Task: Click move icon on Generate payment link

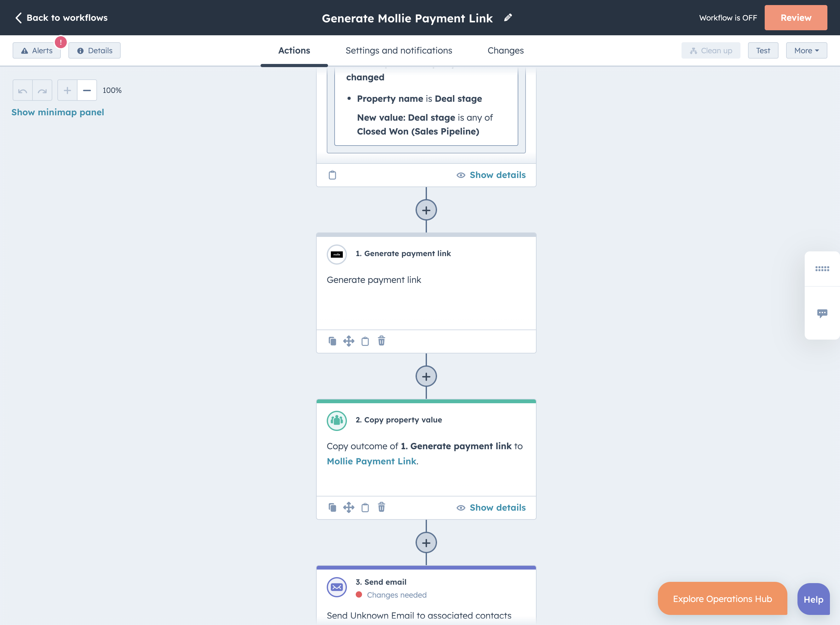Action: [348, 341]
